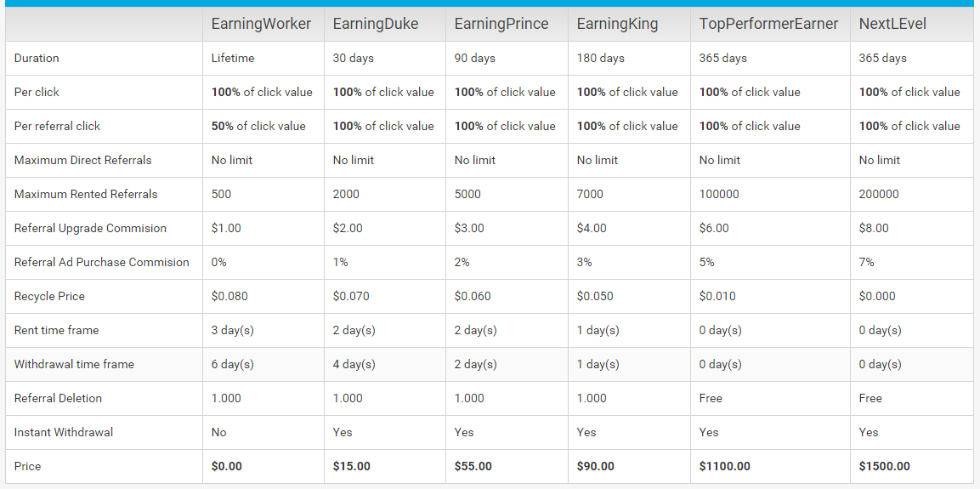This screenshot has height=489, width=980.
Task: Select the 50% of click value cell
Action: (258, 126)
